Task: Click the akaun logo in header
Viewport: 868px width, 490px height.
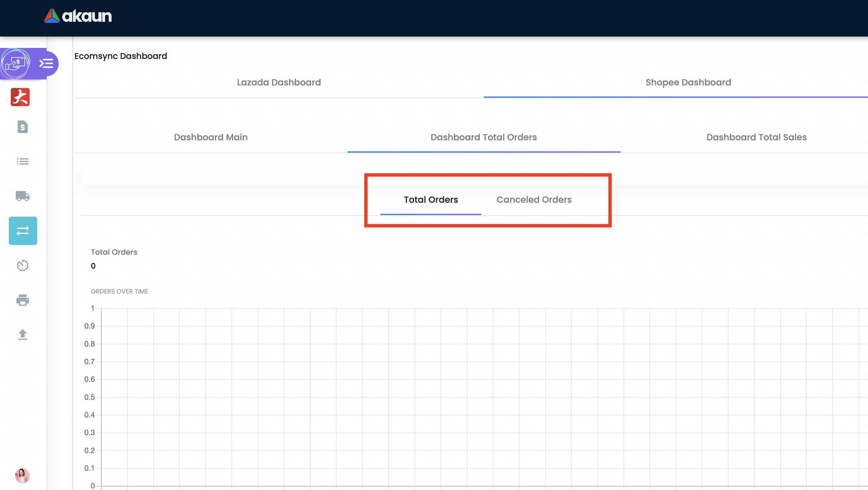Action: point(78,16)
